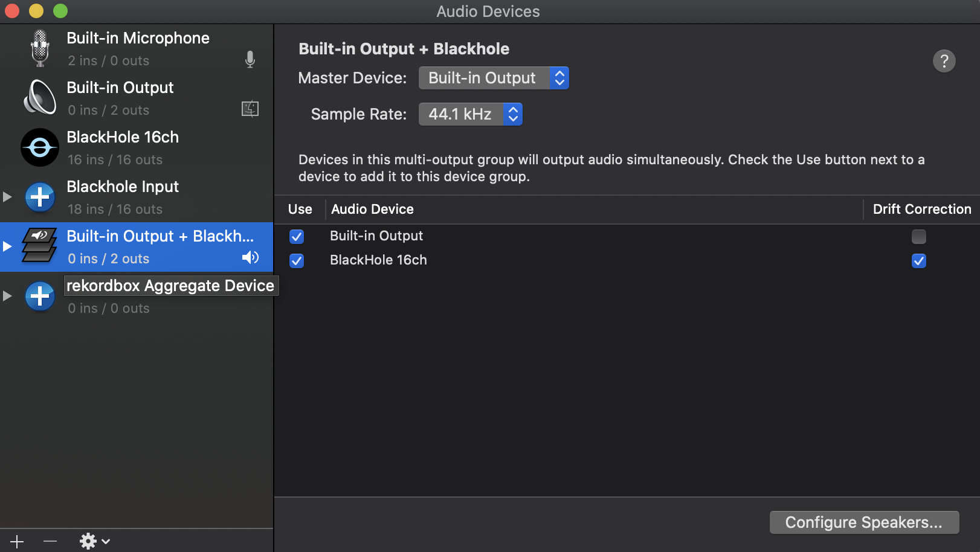The image size is (980, 552).
Task: Select rekordbox Aggregate Device entry
Action: point(137,297)
